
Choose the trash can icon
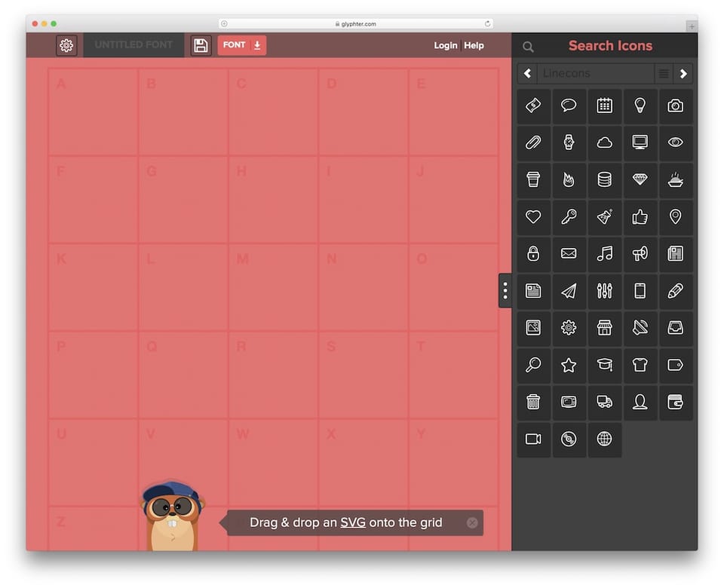click(533, 402)
